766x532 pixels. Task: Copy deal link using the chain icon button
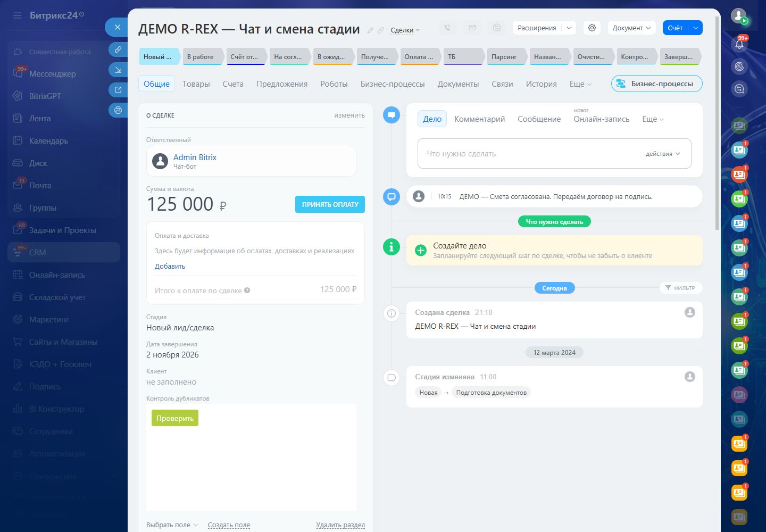point(118,49)
